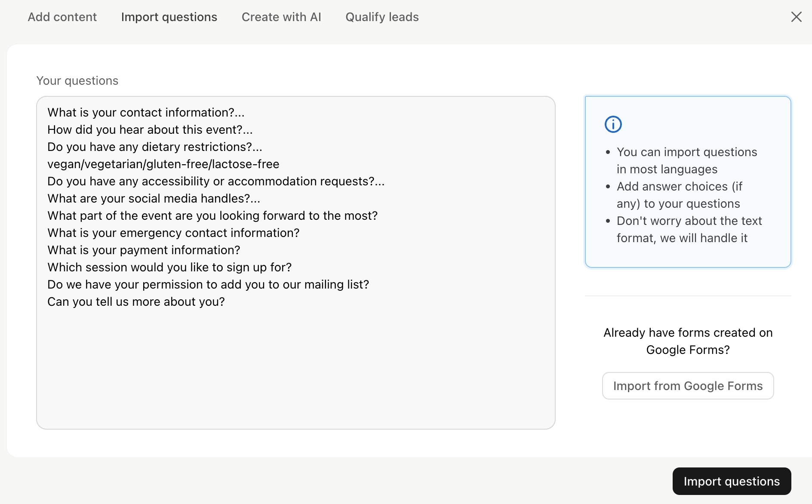Click 'What is your contact information?' line
The image size is (812, 504).
pos(146,112)
